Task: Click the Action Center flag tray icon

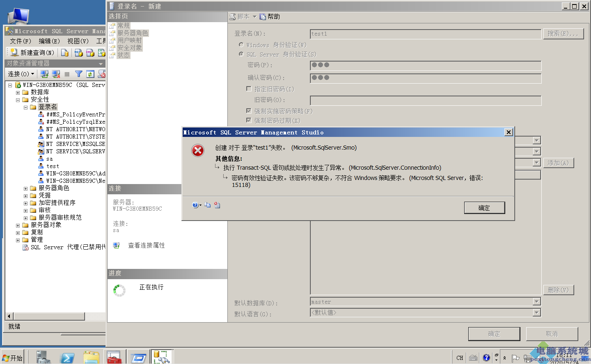Action: click(x=516, y=358)
